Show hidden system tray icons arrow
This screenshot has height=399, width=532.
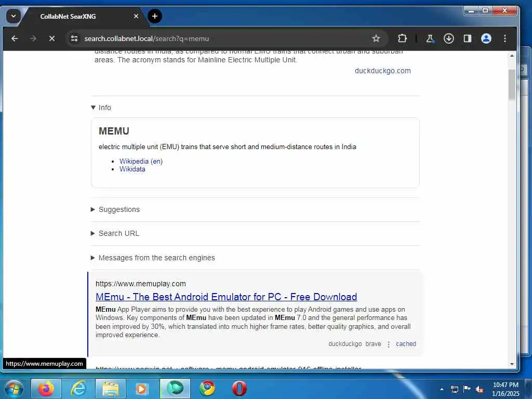coord(442,389)
